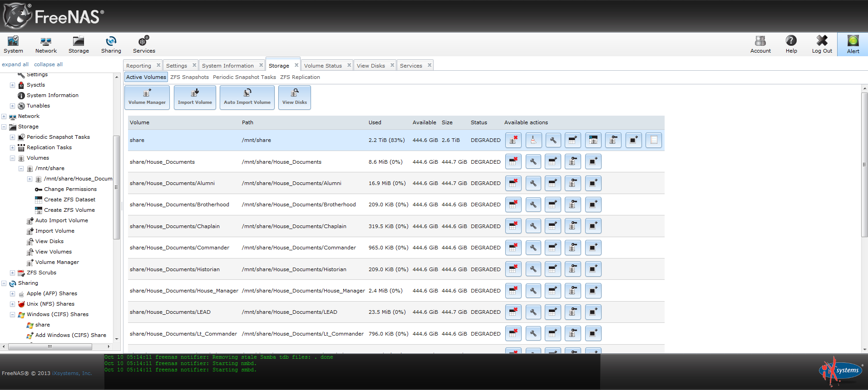Click the collapse all link
This screenshot has height=390, width=868.
(48, 64)
